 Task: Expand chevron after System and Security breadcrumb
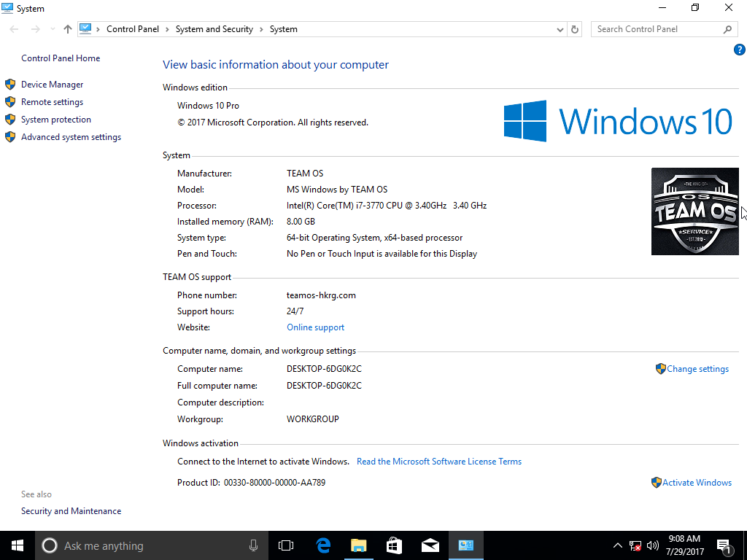pos(262,29)
